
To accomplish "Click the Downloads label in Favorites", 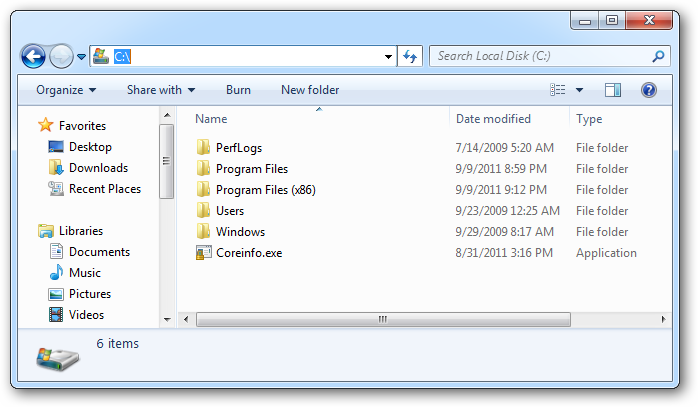I will (x=98, y=168).
